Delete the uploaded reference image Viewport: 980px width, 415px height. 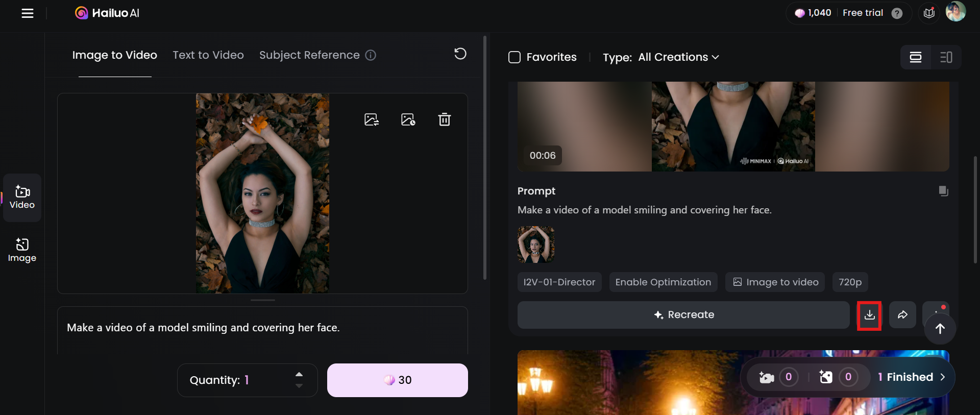[444, 119]
